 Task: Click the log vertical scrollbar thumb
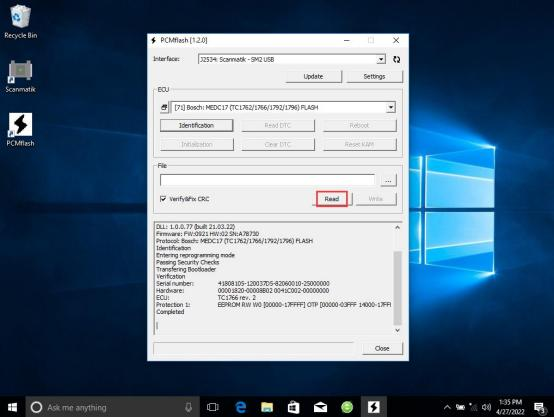pyautogui.click(x=397, y=288)
